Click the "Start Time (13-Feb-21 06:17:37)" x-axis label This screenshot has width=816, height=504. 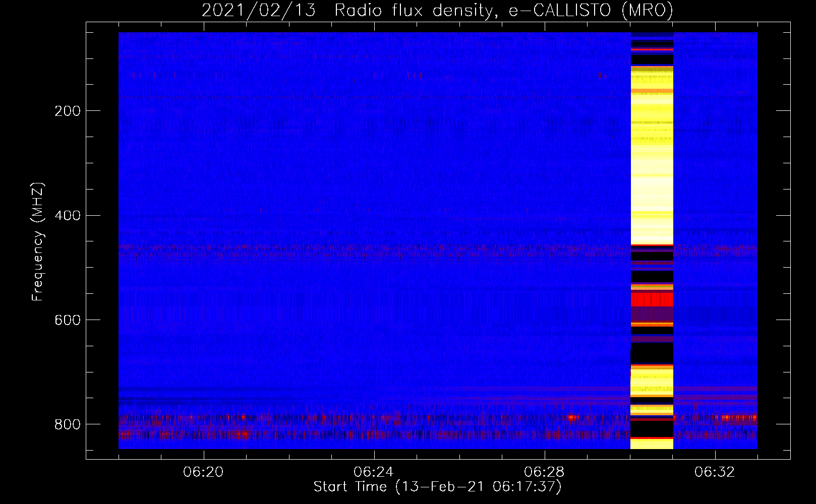437,487
